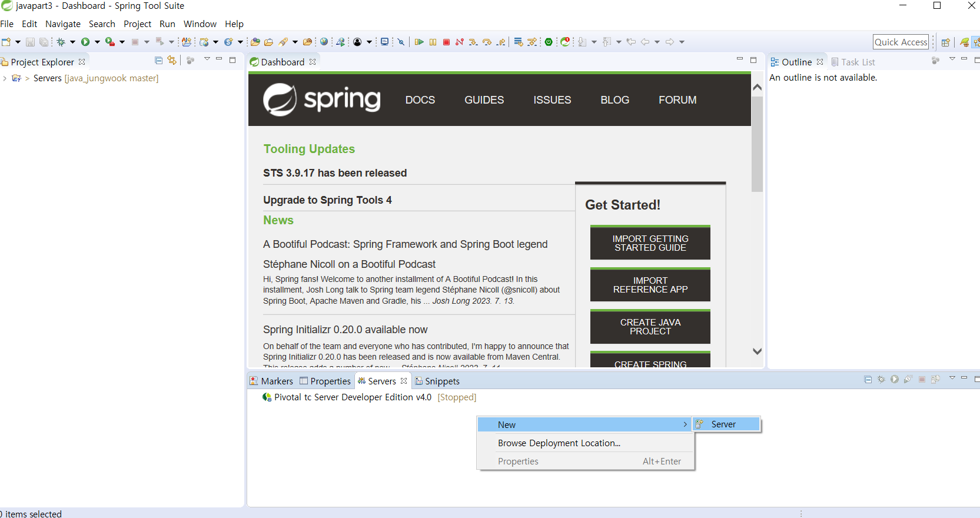Start server in debug mode icon
The width and height of the screenshot is (980, 518).
[881, 379]
